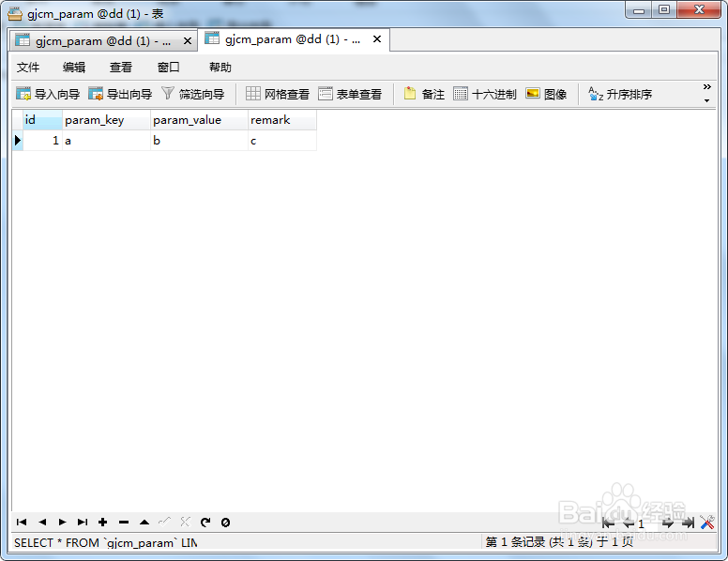Click the row selector arrow indicator

tap(18, 141)
